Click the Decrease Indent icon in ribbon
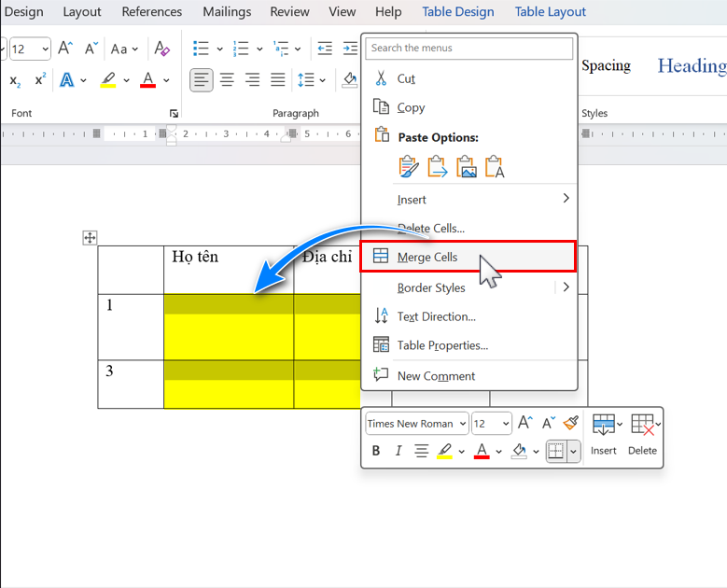The height and width of the screenshot is (588, 727). (x=325, y=49)
